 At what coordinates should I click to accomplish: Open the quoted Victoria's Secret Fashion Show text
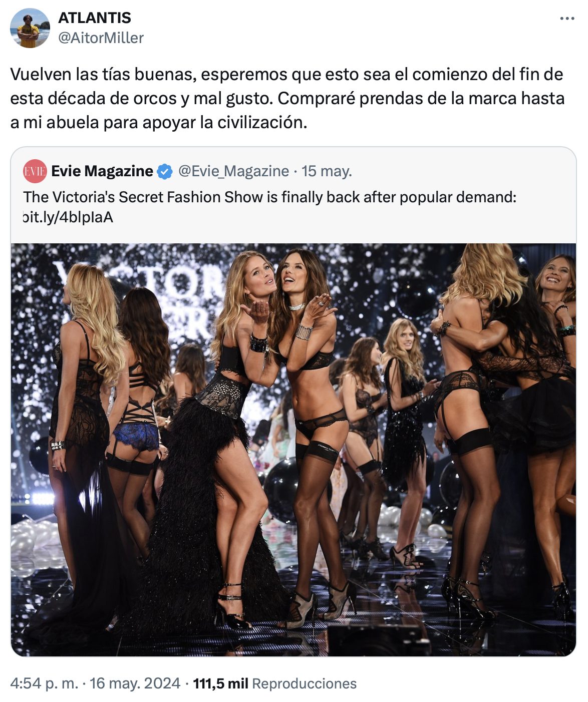coord(269,197)
